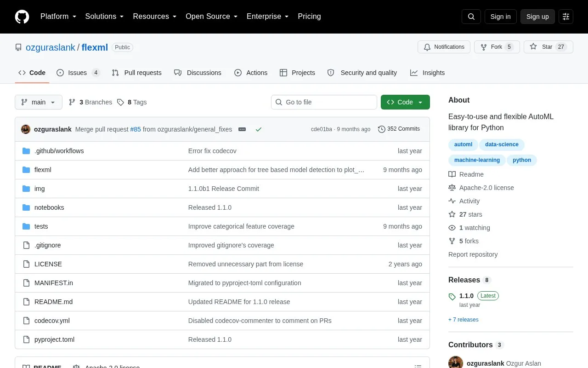Click the Notifications bell button
The width and height of the screenshot is (588, 368).
click(x=444, y=47)
